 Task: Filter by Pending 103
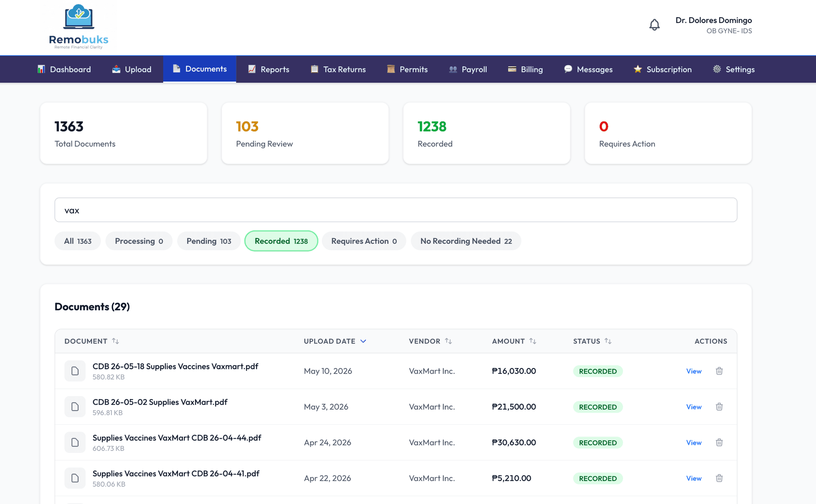[x=209, y=241]
